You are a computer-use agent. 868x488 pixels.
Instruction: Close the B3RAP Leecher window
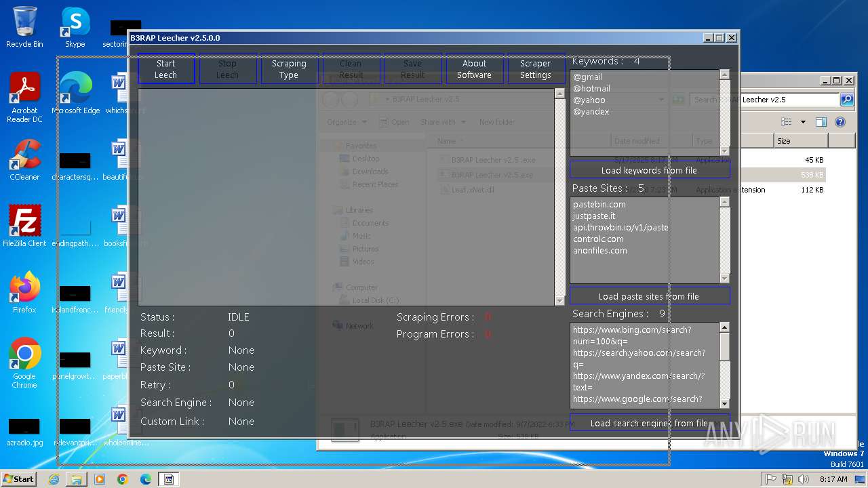point(732,38)
